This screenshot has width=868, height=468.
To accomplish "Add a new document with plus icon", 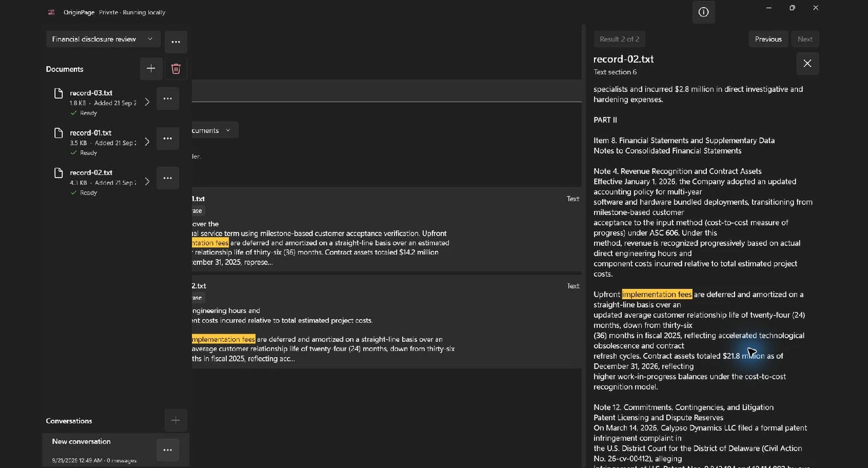I will point(151,68).
